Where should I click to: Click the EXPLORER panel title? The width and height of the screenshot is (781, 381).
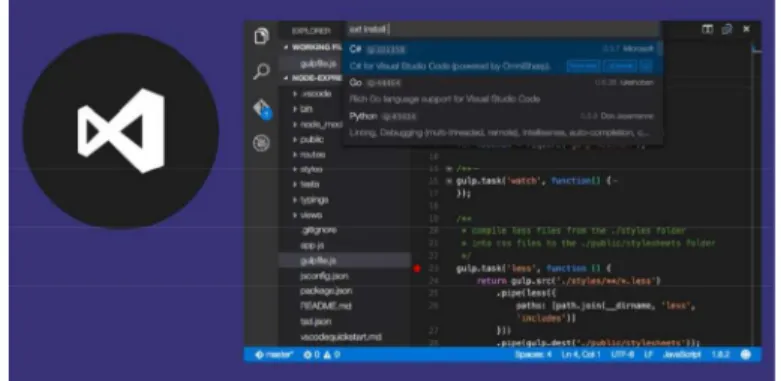[x=311, y=31]
